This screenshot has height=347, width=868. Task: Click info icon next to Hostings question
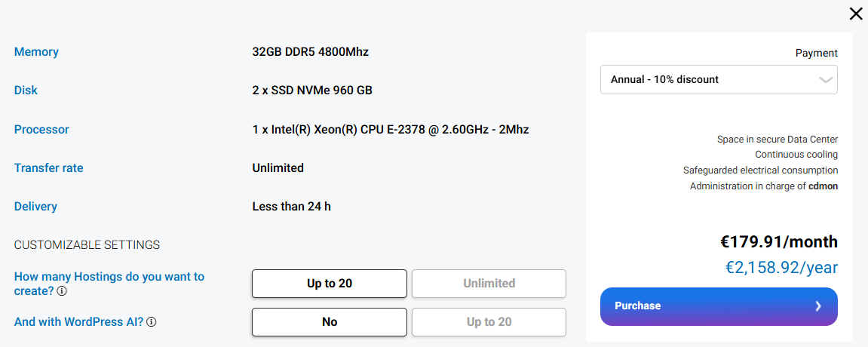[x=62, y=291]
